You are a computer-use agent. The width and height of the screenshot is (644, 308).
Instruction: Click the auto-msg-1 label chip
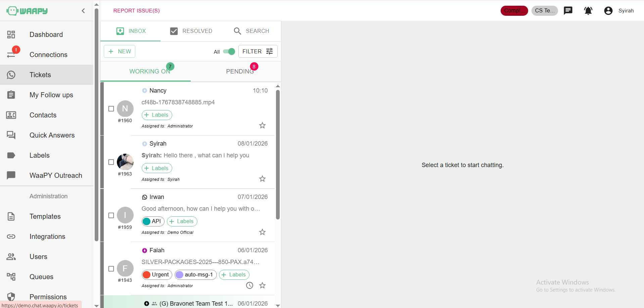[x=195, y=275]
